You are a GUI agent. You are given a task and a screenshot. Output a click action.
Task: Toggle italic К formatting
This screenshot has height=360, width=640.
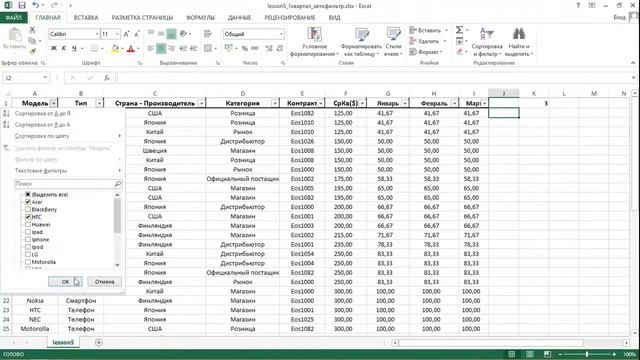pyautogui.click(x=64, y=49)
